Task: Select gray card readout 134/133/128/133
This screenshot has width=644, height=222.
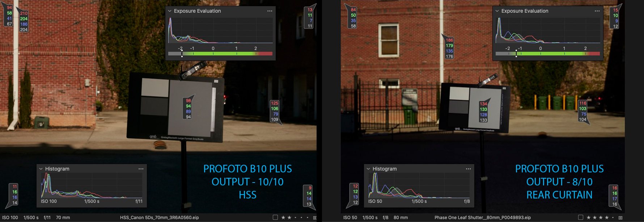Action: [x=484, y=112]
